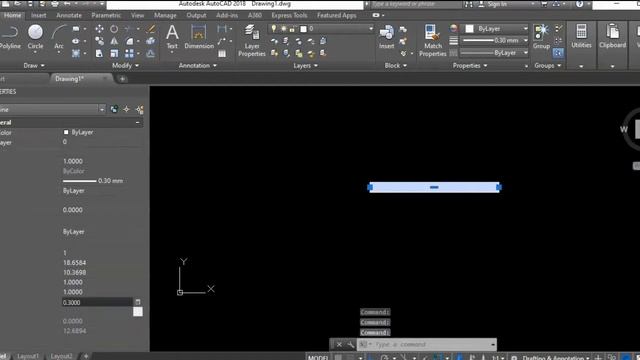Screen dimensions: 640x360
Task: Activate the Stretch tool in Modify
Action: coord(99,53)
